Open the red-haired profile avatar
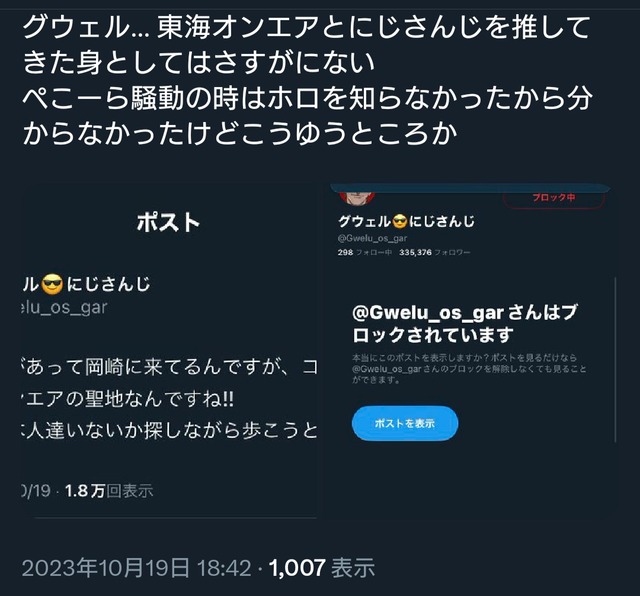The height and width of the screenshot is (596, 640). pos(357,196)
